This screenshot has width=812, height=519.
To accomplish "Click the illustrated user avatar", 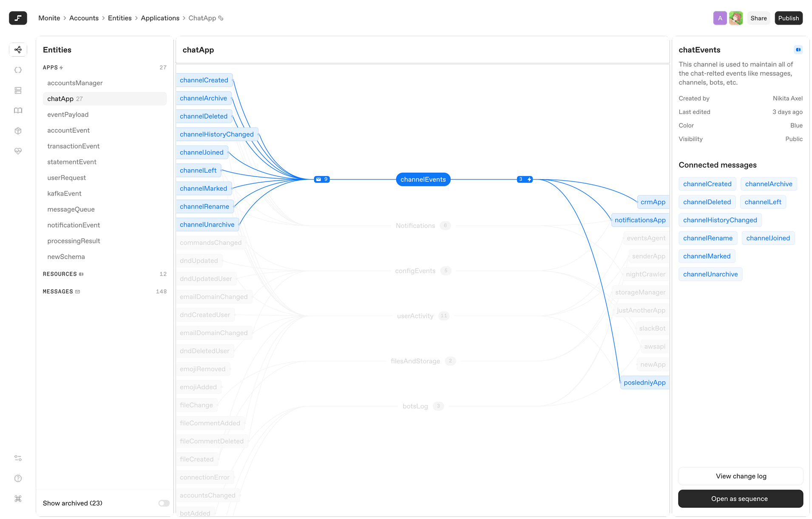I will [736, 18].
